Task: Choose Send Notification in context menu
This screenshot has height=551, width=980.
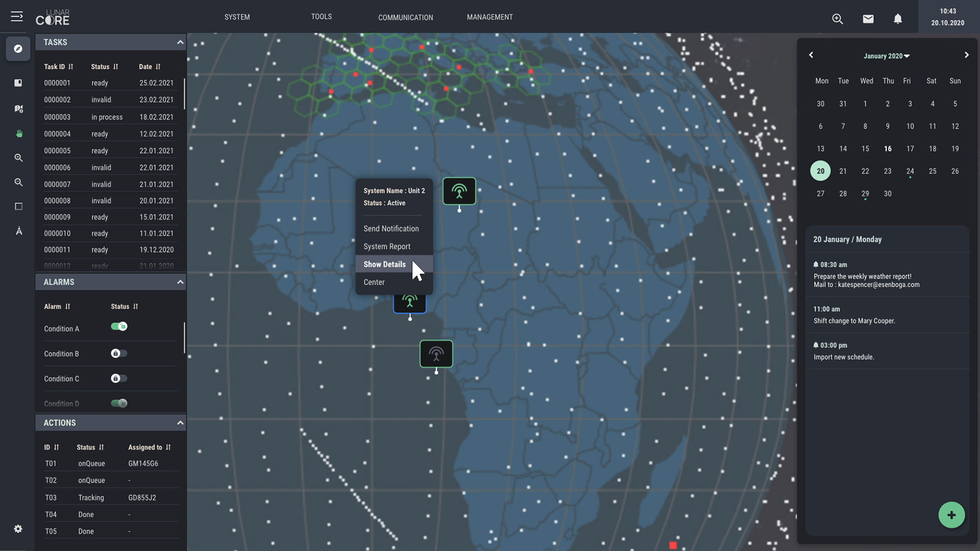Action: [x=394, y=229]
